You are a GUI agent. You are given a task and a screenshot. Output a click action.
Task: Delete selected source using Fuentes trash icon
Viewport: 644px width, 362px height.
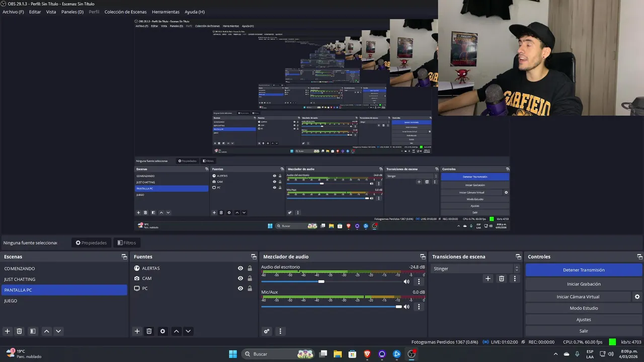tap(149, 331)
